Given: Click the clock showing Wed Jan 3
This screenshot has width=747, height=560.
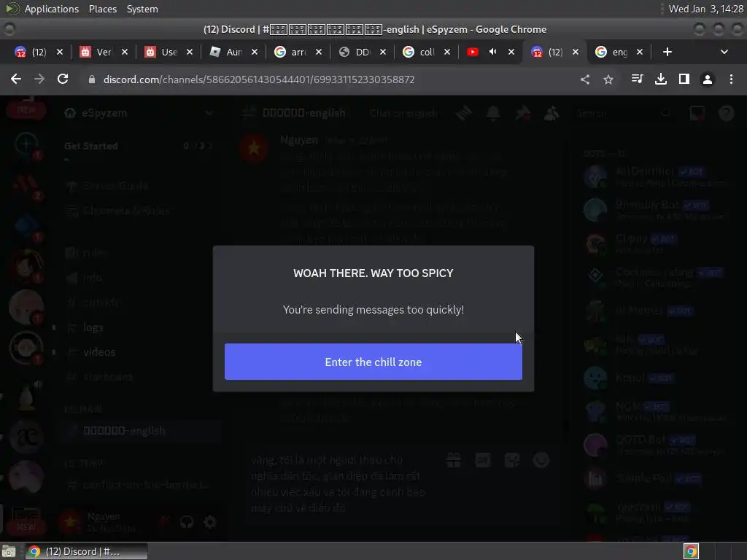Looking at the screenshot, I should click(705, 9).
